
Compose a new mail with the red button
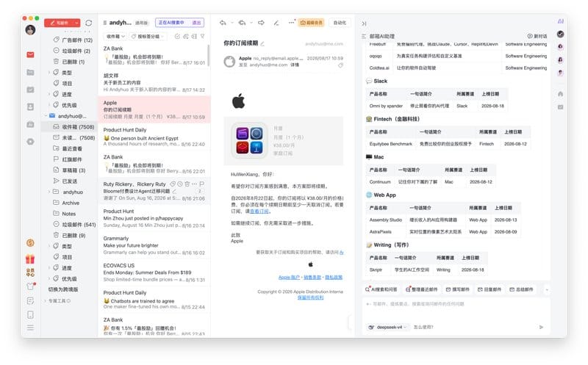coord(60,23)
